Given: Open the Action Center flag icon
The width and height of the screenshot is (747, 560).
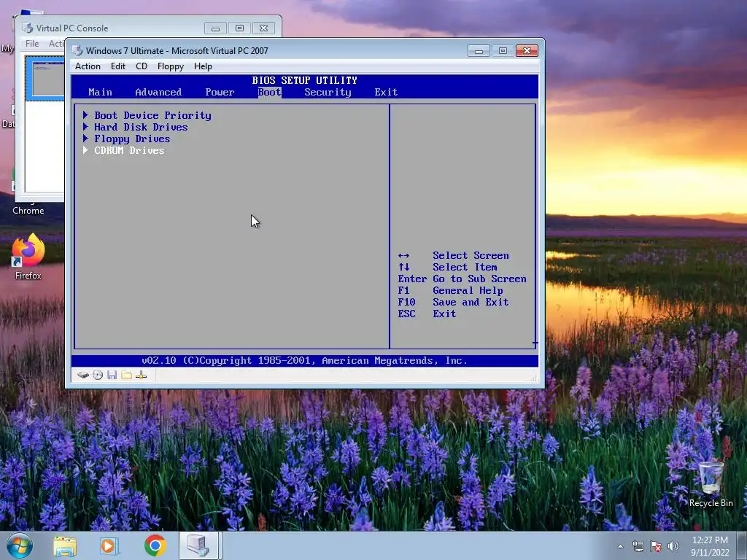Looking at the screenshot, I should tap(656, 546).
